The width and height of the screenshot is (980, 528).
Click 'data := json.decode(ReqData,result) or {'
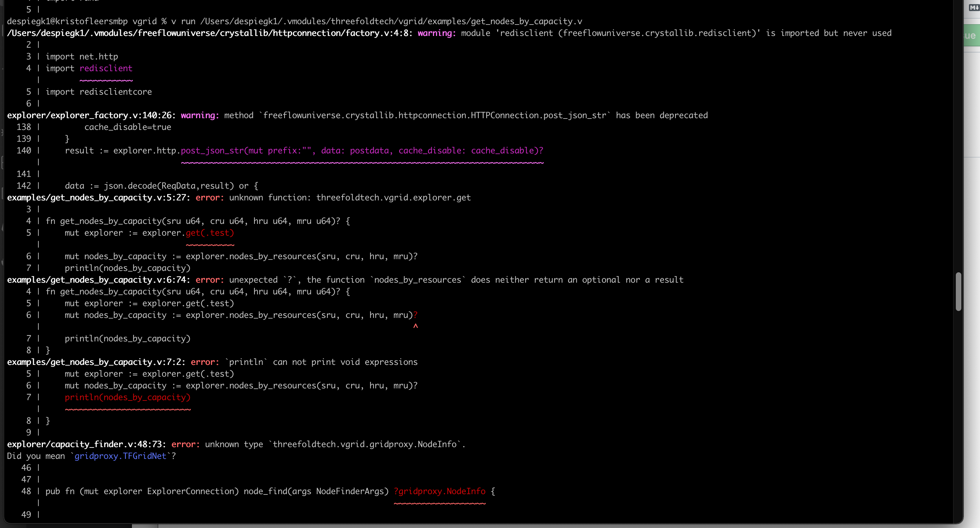pos(162,186)
